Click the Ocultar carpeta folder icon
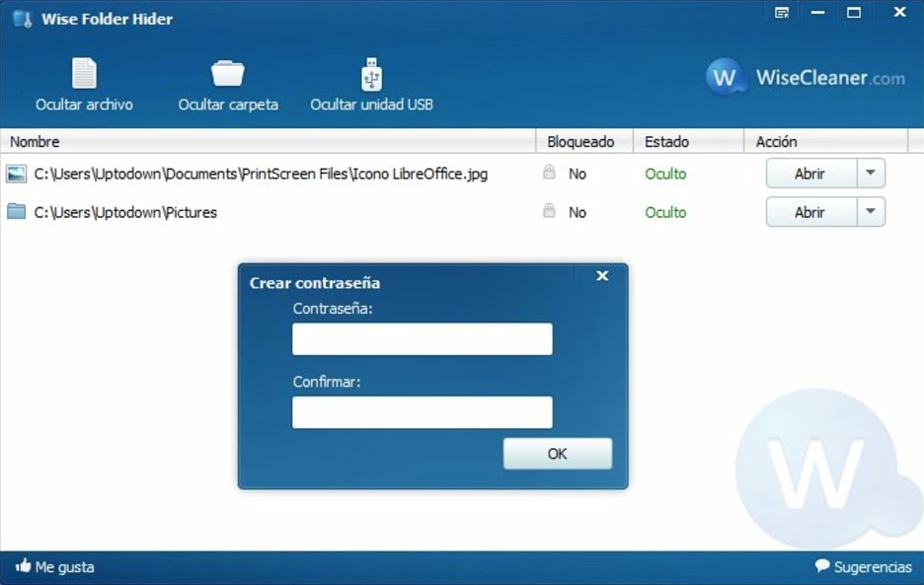 point(227,73)
